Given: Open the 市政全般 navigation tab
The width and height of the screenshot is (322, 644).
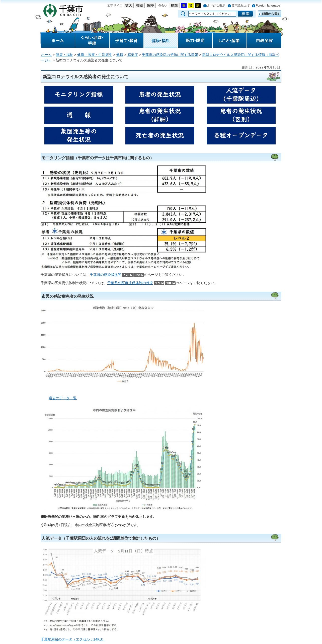Looking at the screenshot, I should click(264, 40).
